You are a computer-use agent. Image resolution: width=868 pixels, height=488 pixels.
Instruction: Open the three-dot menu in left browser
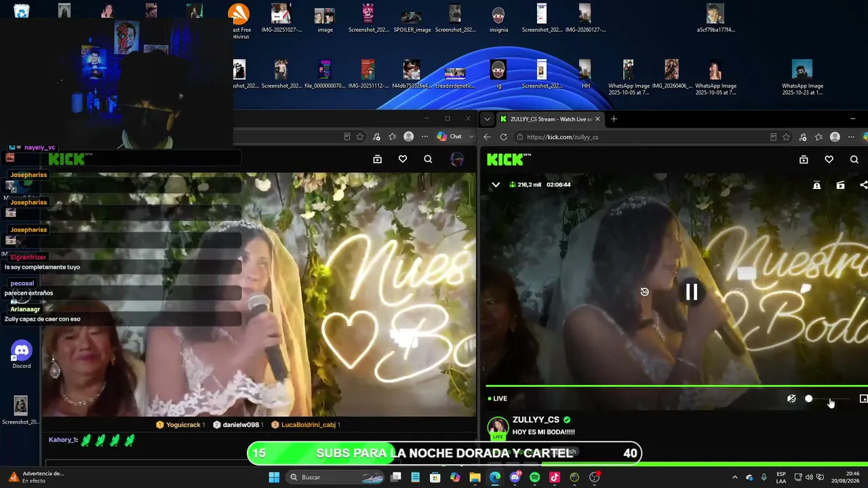425,136
